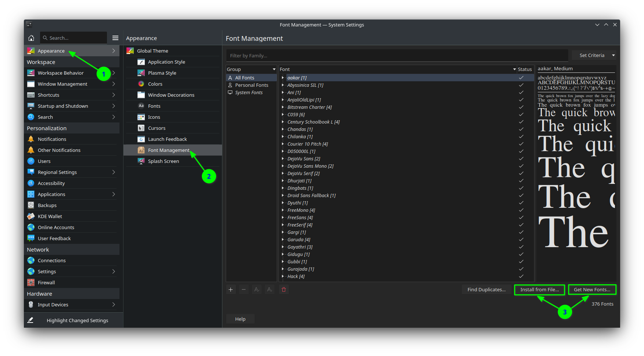Click the Application Style icon
The image size is (644, 356).
141,62
